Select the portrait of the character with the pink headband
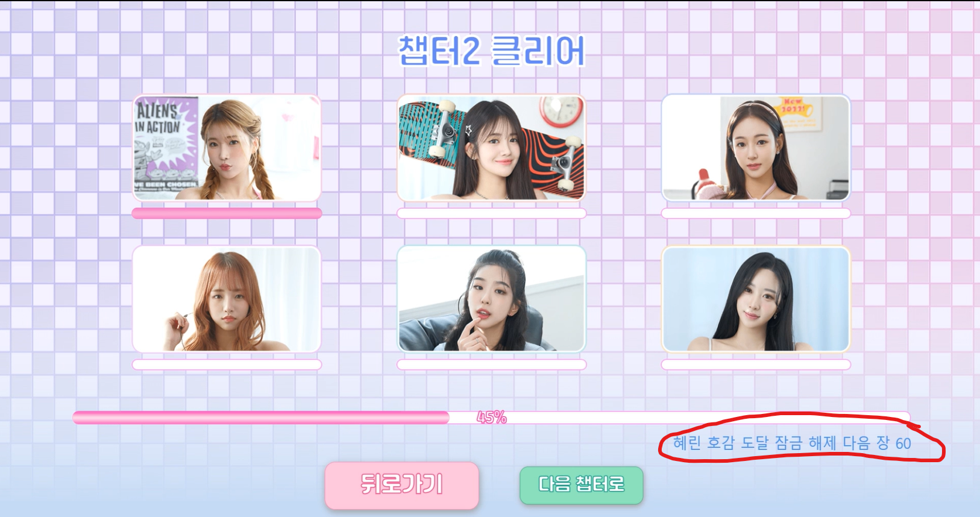Viewport: 980px width, 517px height. click(x=756, y=148)
